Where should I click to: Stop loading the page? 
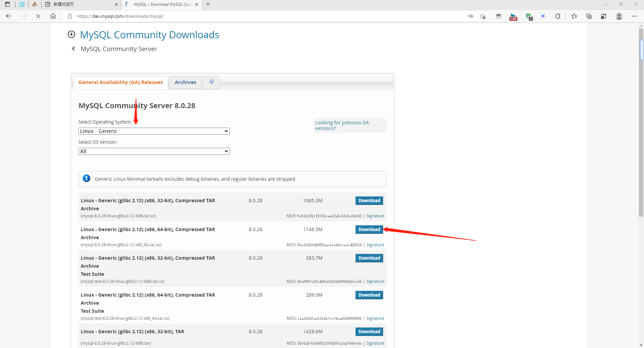point(38,16)
